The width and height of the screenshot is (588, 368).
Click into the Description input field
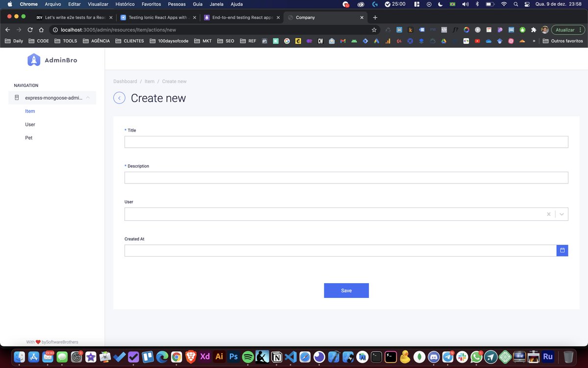click(x=346, y=178)
